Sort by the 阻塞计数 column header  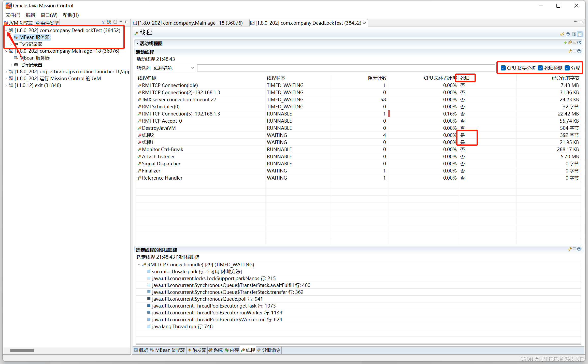[359, 78]
